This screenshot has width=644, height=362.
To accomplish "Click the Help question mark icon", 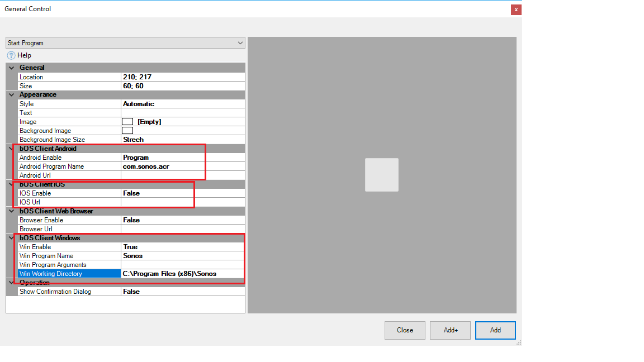I will tap(11, 55).
